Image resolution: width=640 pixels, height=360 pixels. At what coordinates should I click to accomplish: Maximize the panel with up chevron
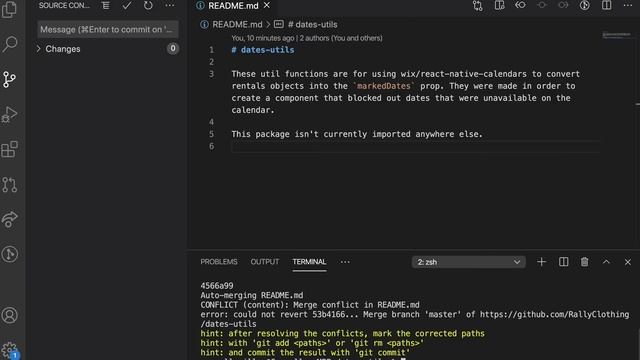[606, 262]
